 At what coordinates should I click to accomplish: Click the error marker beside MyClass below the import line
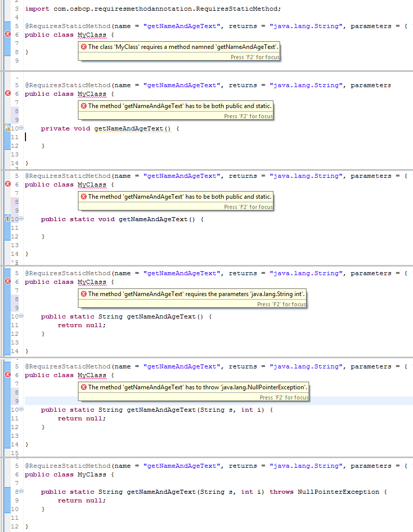pos(8,35)
